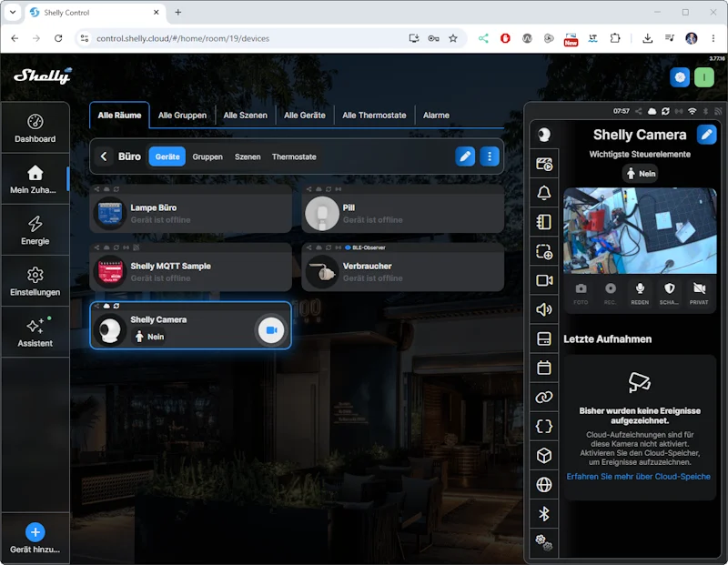
Task: Open the link chain icon in camera sidebar
Action: coord(543,397)
